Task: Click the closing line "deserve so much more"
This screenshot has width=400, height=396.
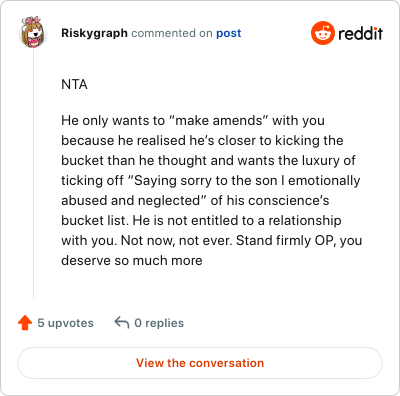Action: 132,260
